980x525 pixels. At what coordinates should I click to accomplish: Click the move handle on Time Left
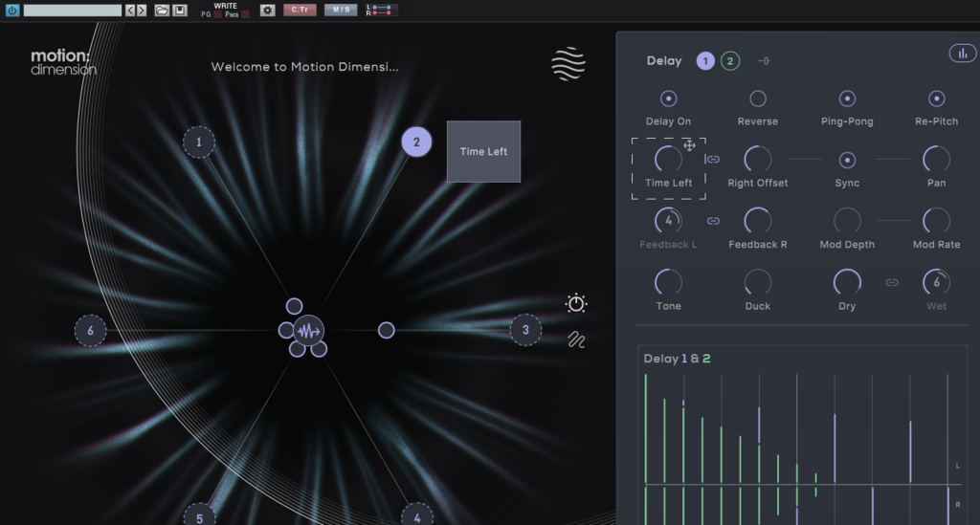689,145
